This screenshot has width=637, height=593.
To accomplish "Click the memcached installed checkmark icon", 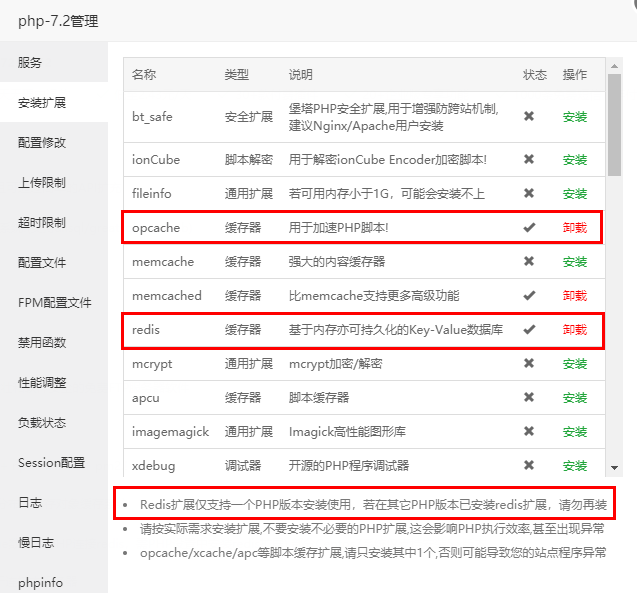I will click(529, 295).
